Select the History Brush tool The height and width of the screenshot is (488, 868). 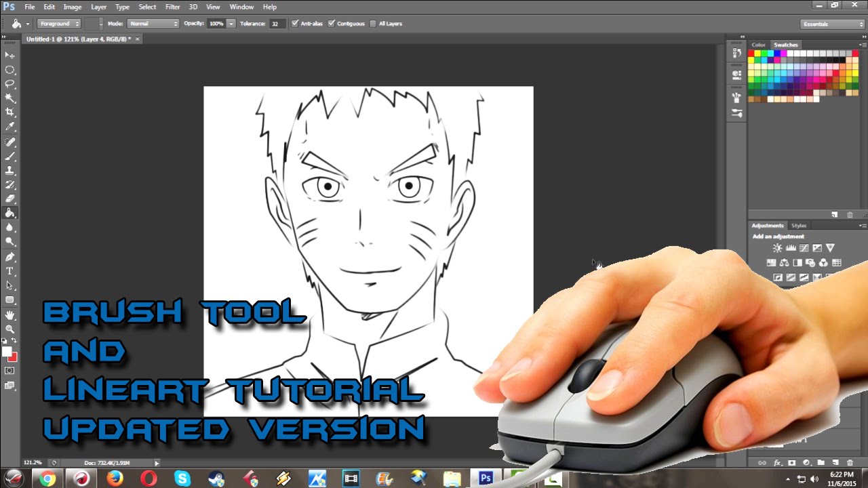click(x=9, y=185)
